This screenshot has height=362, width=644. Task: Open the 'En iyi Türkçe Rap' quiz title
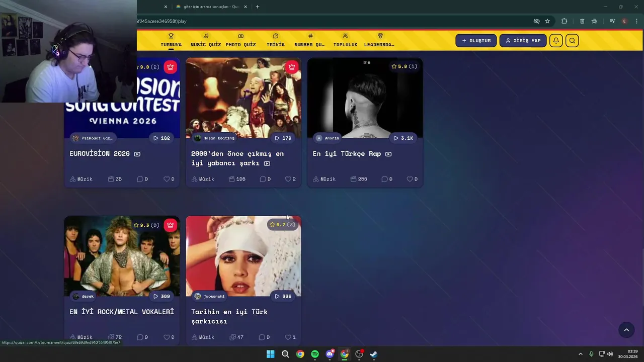347,153
